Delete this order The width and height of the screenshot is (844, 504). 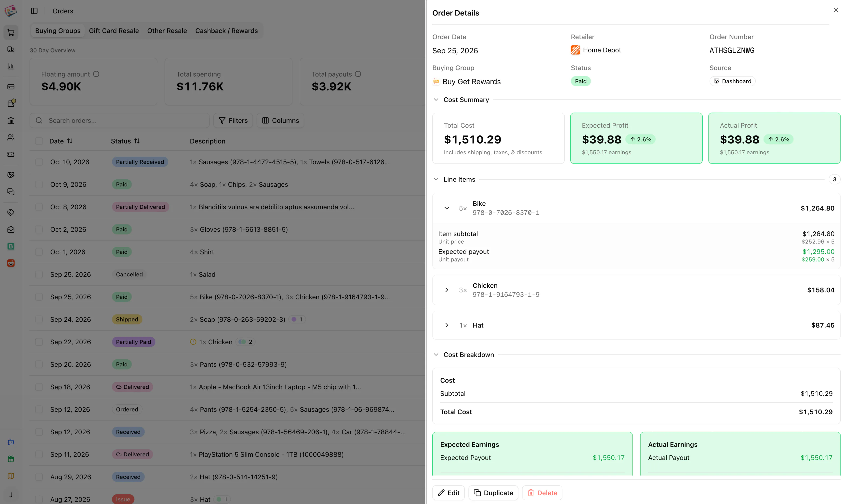point(542,493)
